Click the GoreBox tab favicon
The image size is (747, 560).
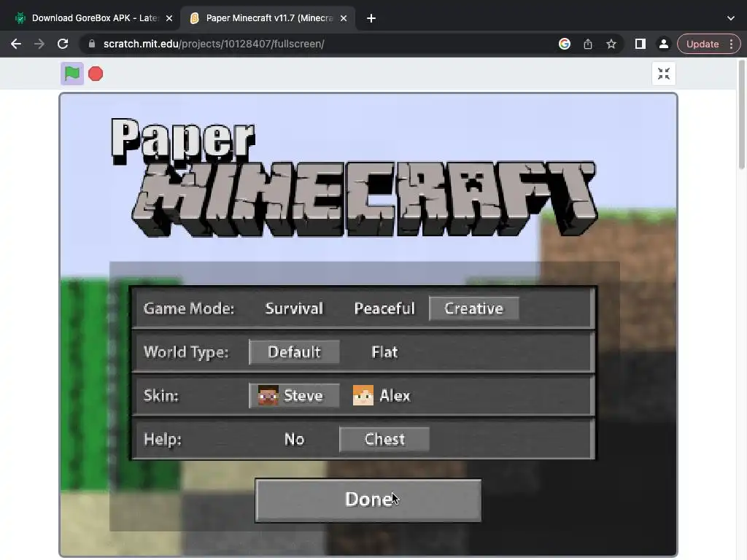[20, 18]
